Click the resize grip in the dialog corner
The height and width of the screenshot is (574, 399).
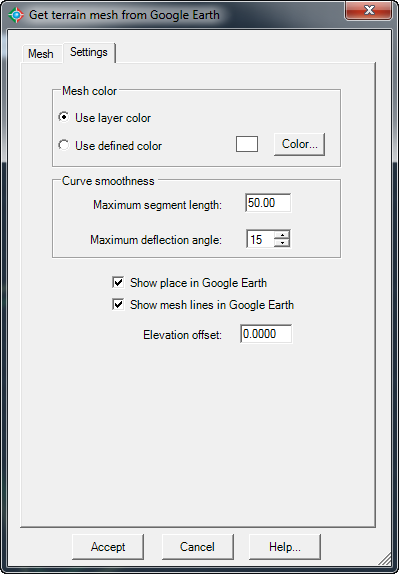385,560
